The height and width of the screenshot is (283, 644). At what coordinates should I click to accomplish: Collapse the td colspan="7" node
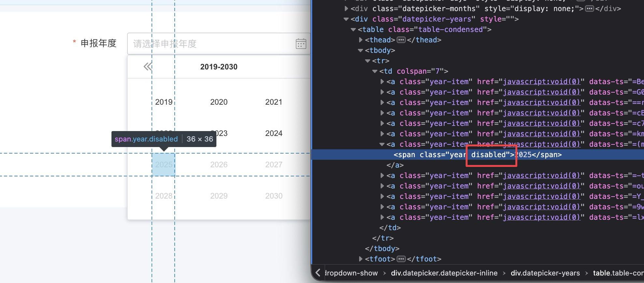(375, 71)
